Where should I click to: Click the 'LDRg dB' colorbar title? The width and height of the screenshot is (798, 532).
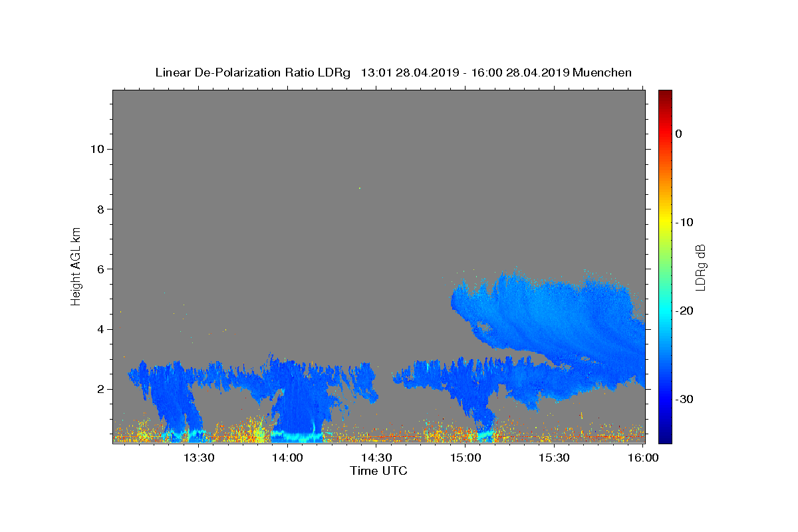[700, 267]
